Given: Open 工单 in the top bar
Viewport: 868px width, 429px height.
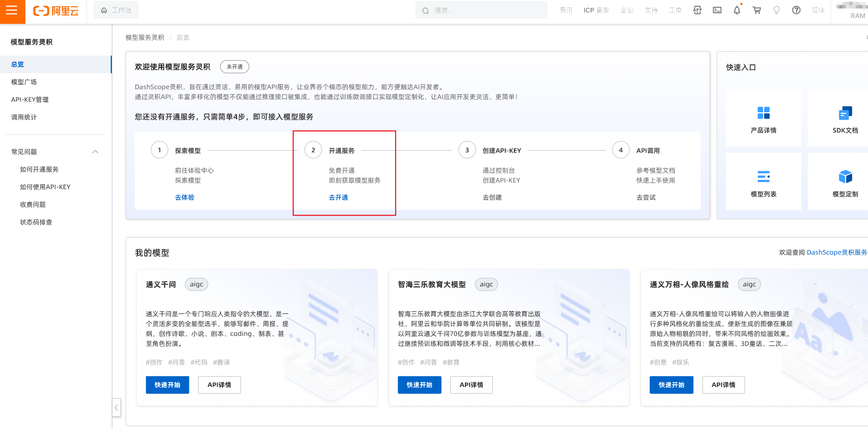Looking at the screenshot, I should 675,10.
